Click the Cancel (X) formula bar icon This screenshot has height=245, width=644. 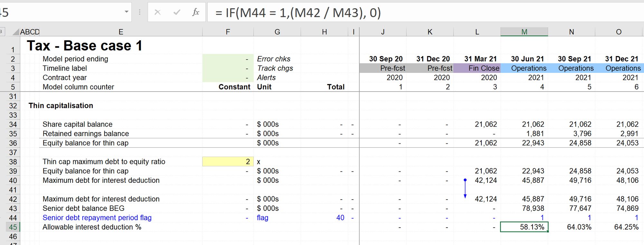pyautogui.click(x=157, y=12)
